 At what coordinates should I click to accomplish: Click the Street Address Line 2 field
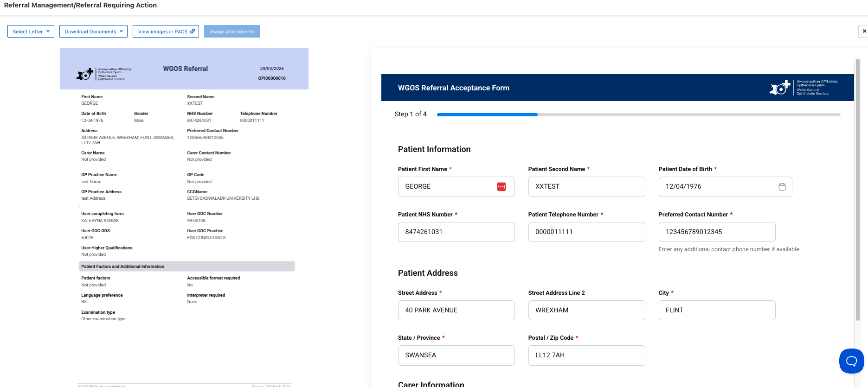coord(586,310)
